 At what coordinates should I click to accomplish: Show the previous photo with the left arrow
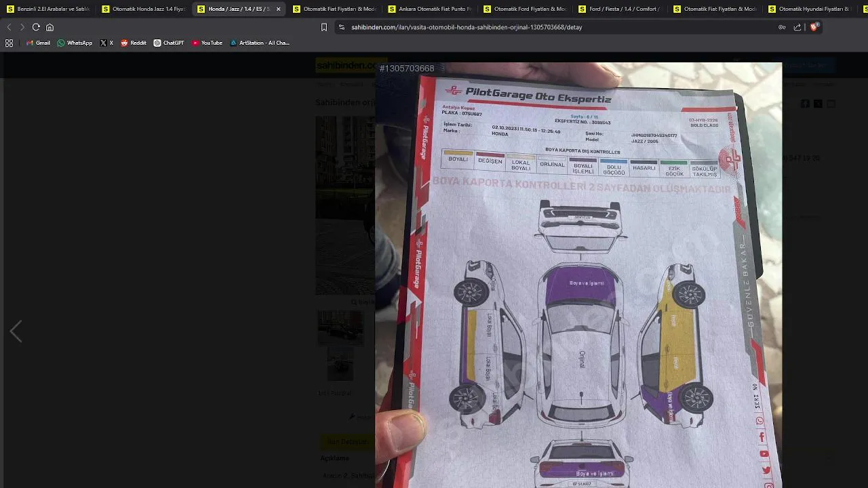[x=16, y=331]
